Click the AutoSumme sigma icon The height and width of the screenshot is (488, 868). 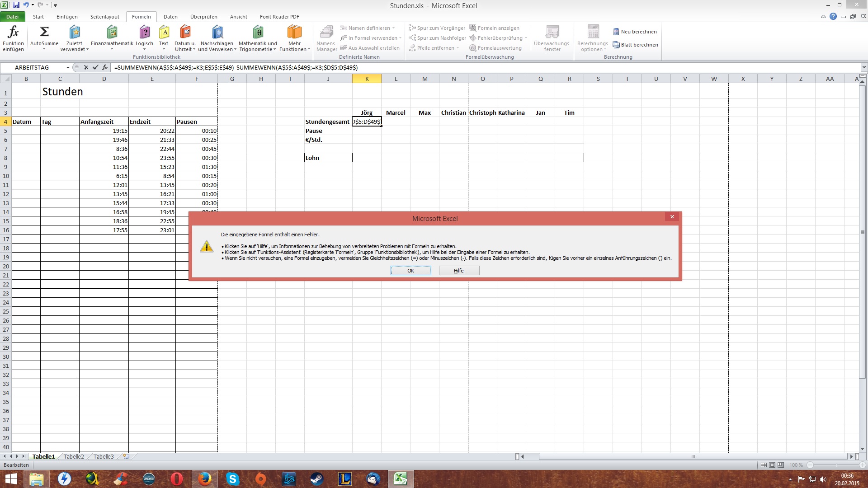pos(44,33)
